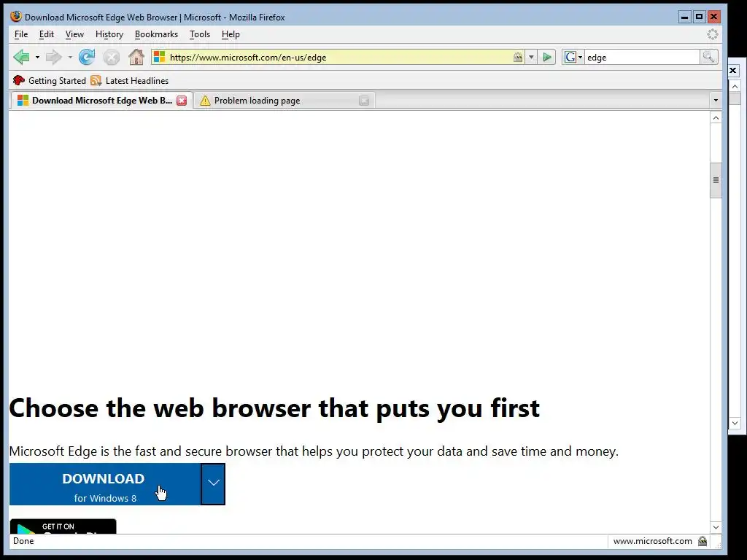Maximize the Firefox window

pyautogui.click(x=699, y=17)
